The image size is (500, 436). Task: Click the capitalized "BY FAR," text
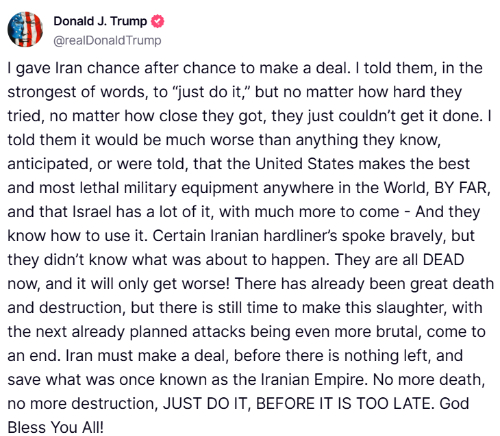point(462,188)
